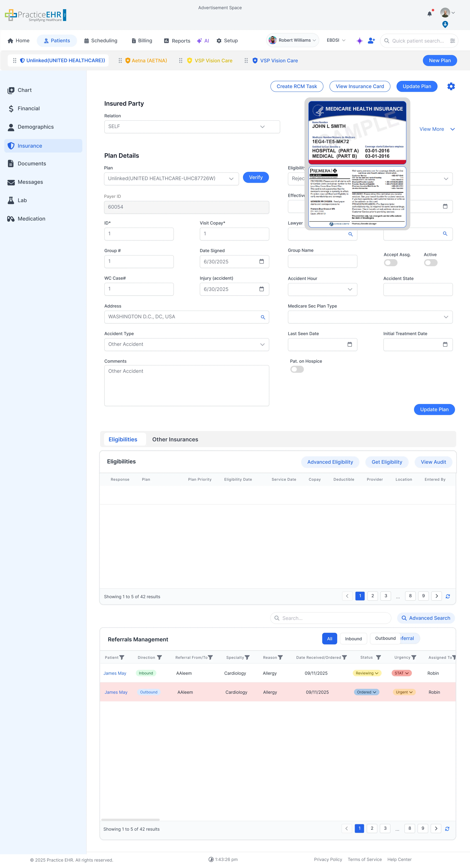470x868 pixels.
Task: Toggle the Accept Assg. switch
Action: pos(391,263)
